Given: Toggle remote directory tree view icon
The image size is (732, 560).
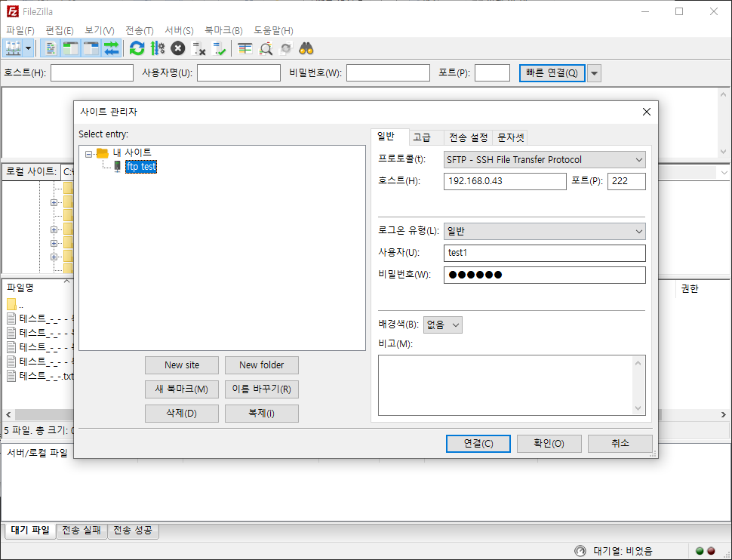Looking at the screenshot, I should click(x=91, y=48).
